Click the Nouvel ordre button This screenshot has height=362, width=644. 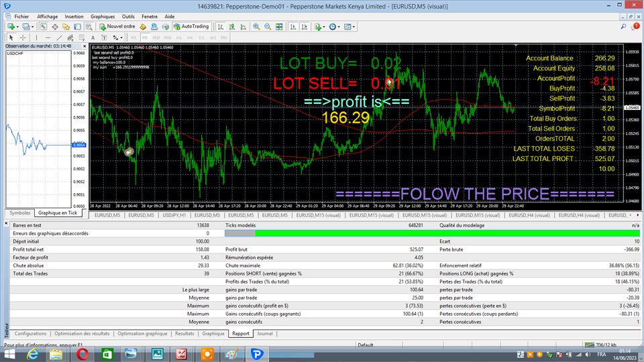pos(117,27)
